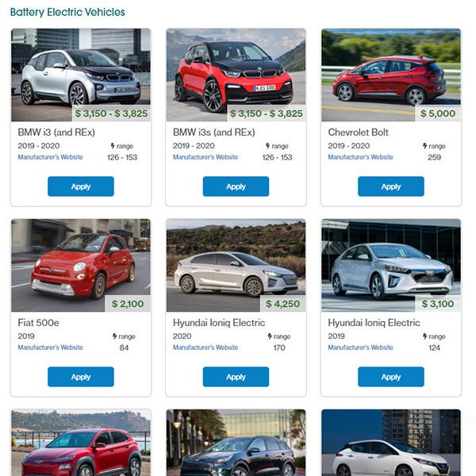Open 2020 Hyundai Ioniq Manufacturer's Website link

(x=205, y=347)
